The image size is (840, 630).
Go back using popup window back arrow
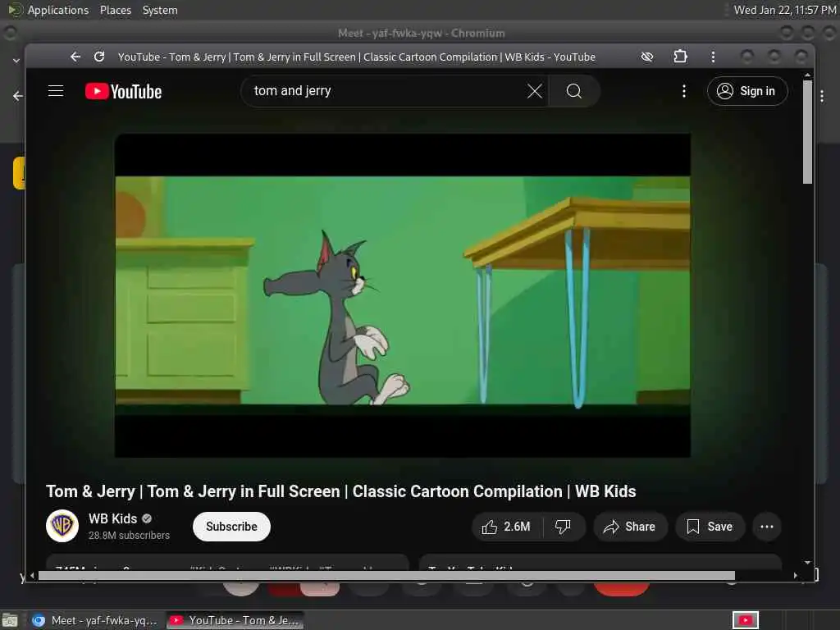point(75,57)
